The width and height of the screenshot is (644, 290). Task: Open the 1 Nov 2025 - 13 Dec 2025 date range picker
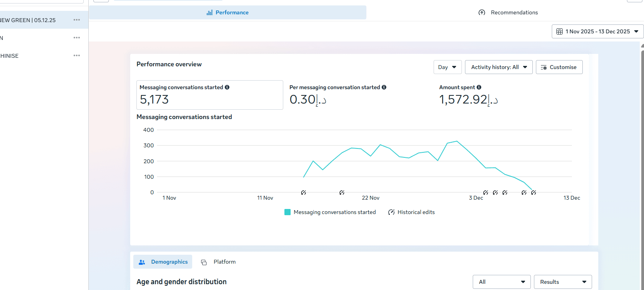tap(598, 31)
